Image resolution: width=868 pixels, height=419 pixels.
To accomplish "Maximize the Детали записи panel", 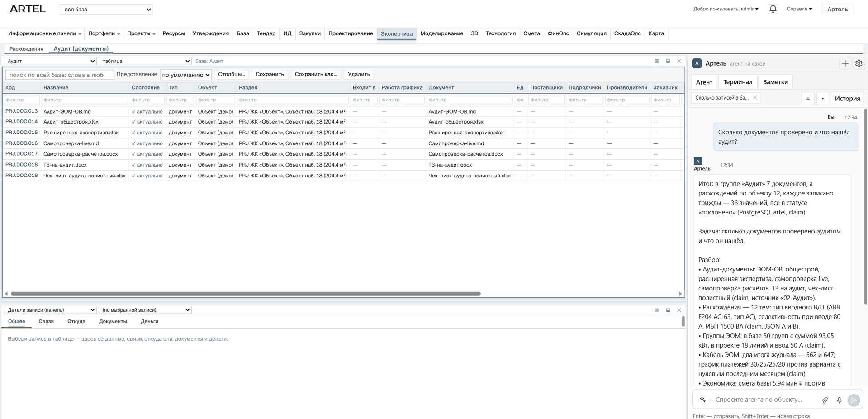I will [x=668, y=310].
